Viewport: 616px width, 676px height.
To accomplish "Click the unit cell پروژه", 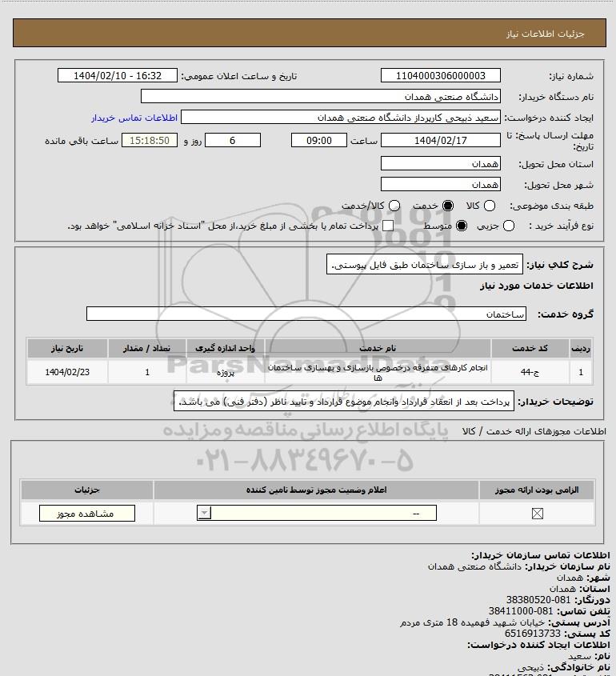I will [225, 372].
